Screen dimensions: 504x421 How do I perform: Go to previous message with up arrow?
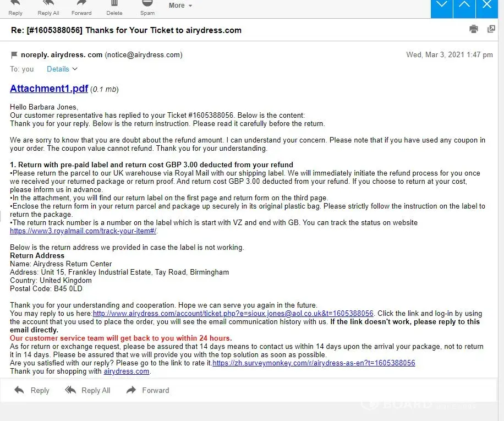point(464,8)
